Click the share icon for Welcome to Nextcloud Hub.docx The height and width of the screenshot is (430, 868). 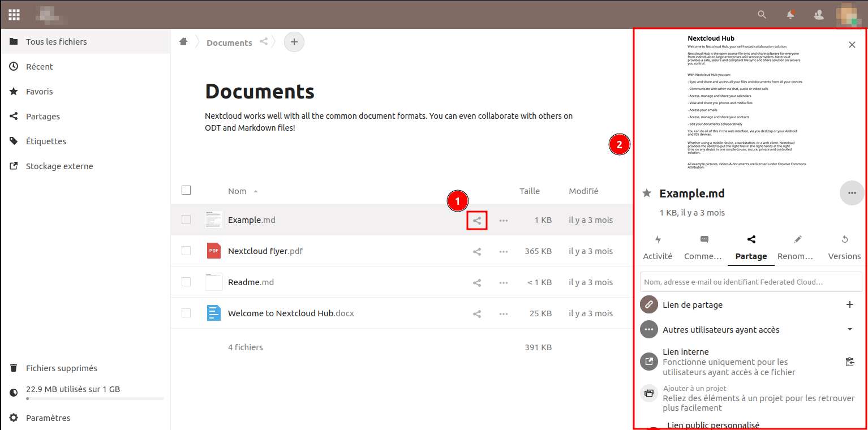pos(477,313)
